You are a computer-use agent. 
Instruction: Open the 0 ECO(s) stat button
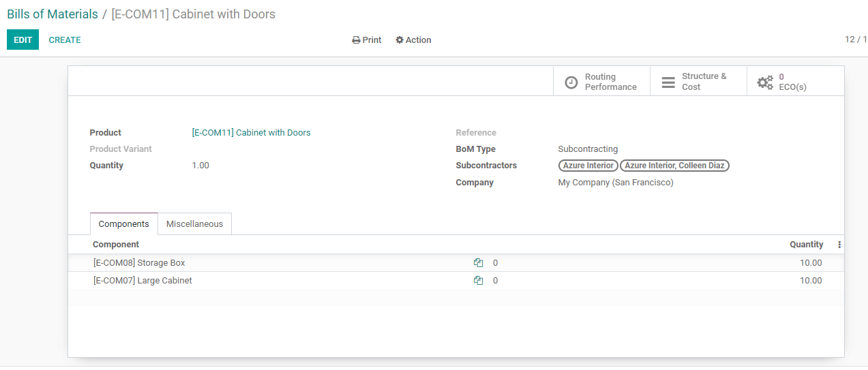tap(795, 81)
